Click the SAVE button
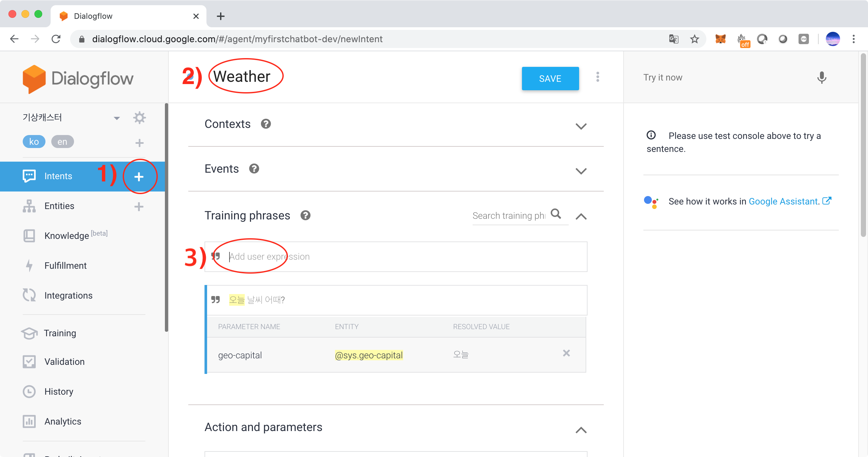This screenshot has width=868, height=457. pyautogui.click(x=550, y=79)
